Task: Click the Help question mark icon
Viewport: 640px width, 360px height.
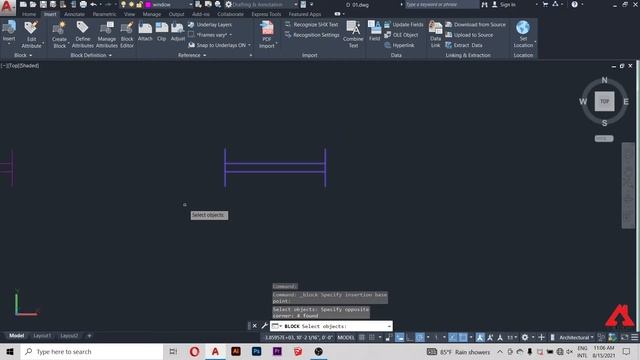Action: click(x=574, y=4)
